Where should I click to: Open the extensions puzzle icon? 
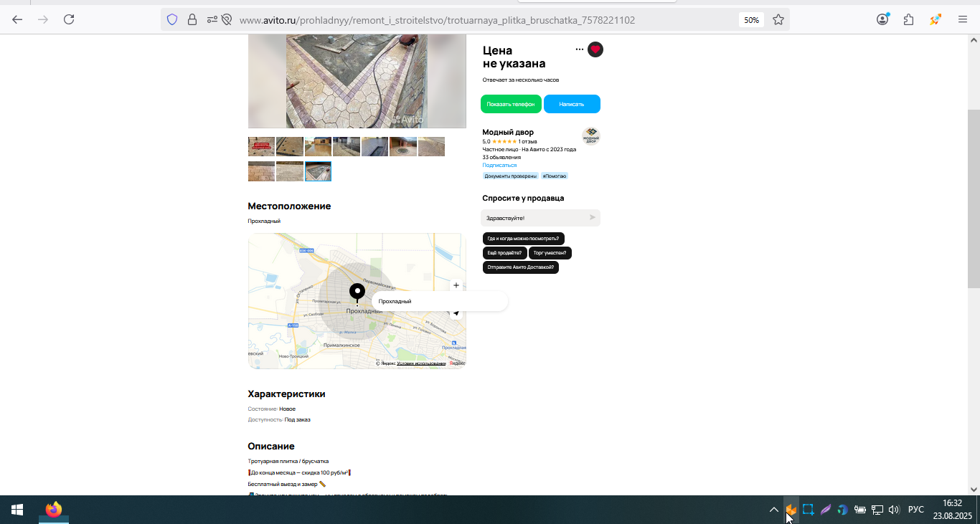[909, 19]
